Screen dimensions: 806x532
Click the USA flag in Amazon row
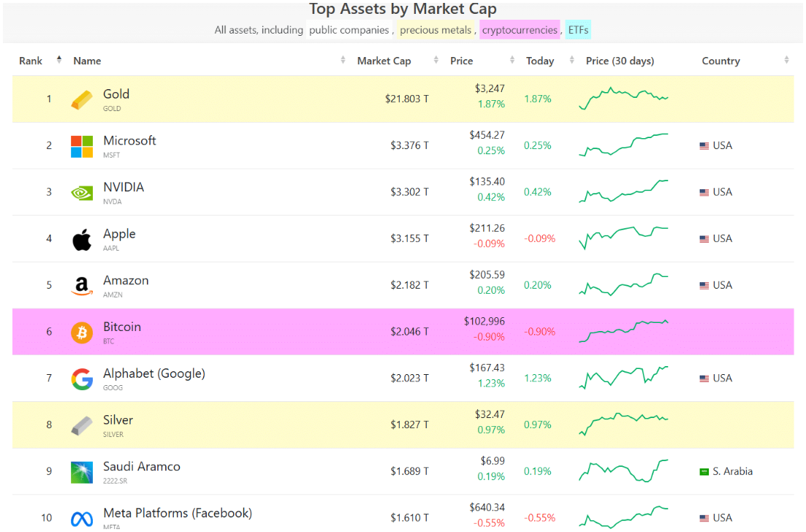(704, 285)
